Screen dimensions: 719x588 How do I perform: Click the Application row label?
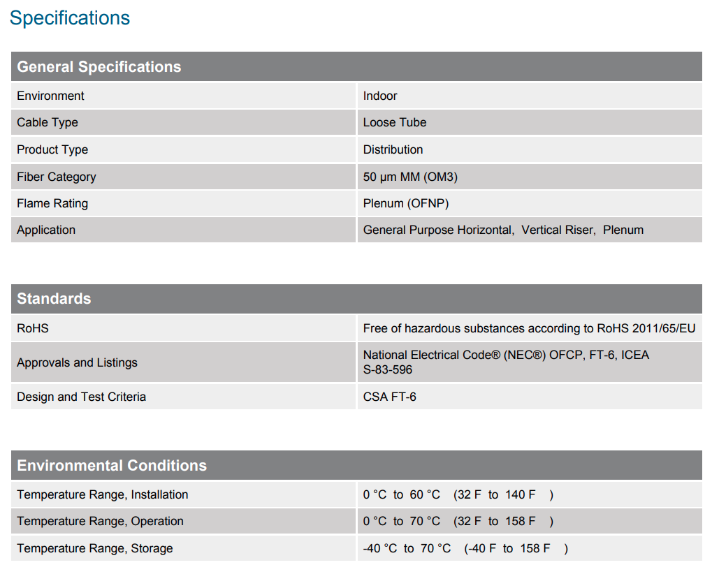46,230
